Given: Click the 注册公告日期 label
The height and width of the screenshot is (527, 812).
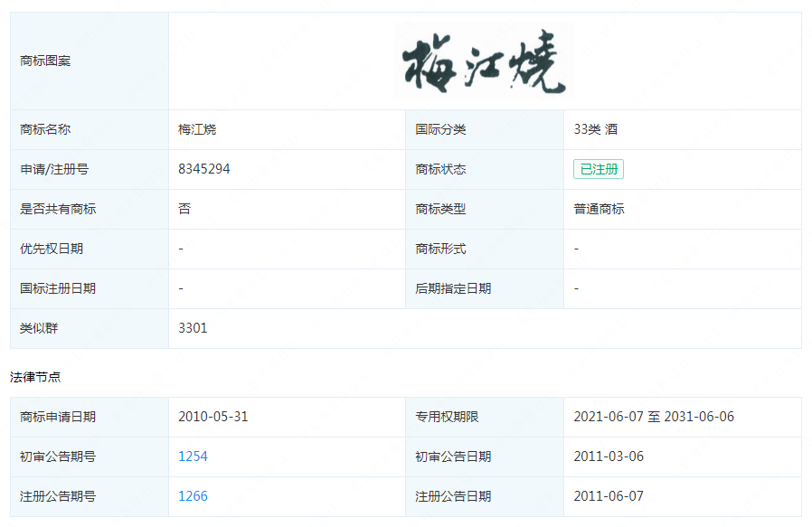Looking at the screenshot, I should click(453, 496).
